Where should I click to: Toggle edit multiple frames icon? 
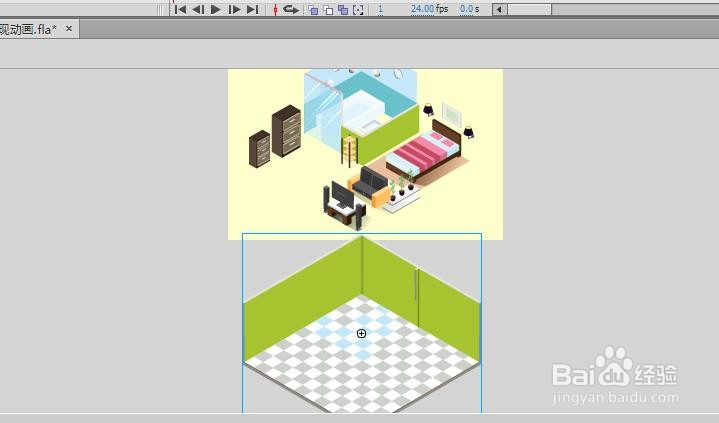point(343,10)
